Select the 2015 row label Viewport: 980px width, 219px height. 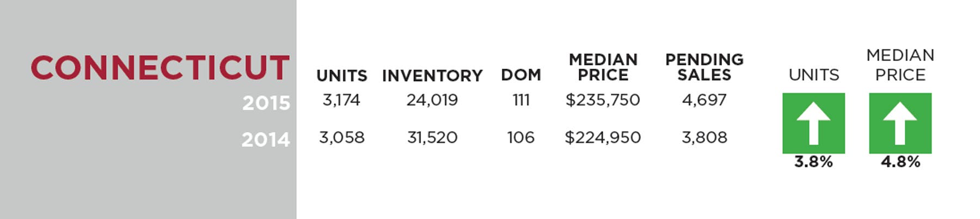pos(266,103)
